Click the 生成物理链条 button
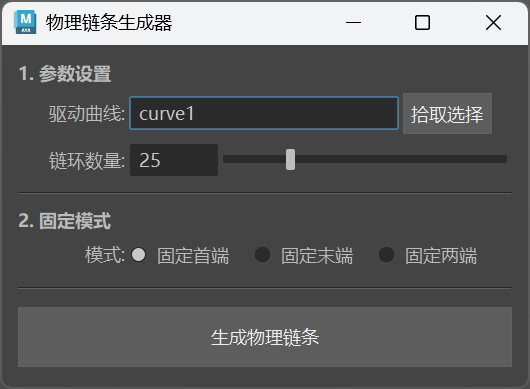The height and width of the screenshot is (389, 530). (x=265, y=337)
